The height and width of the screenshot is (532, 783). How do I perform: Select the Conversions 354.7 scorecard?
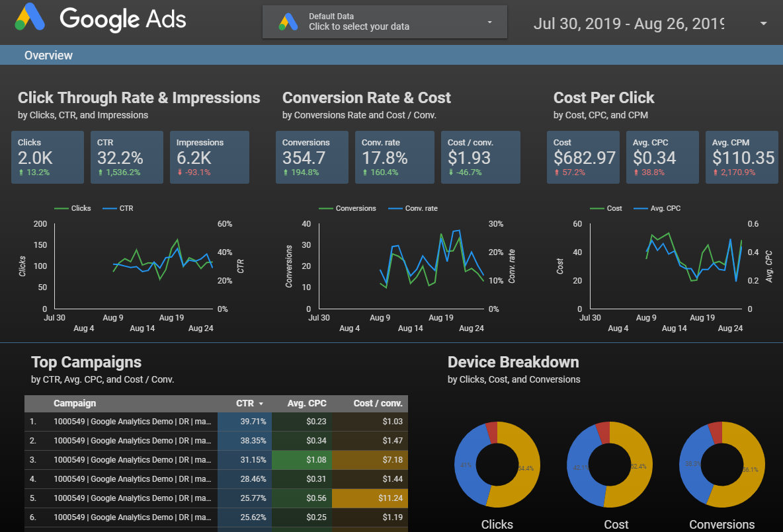(312, 157)
